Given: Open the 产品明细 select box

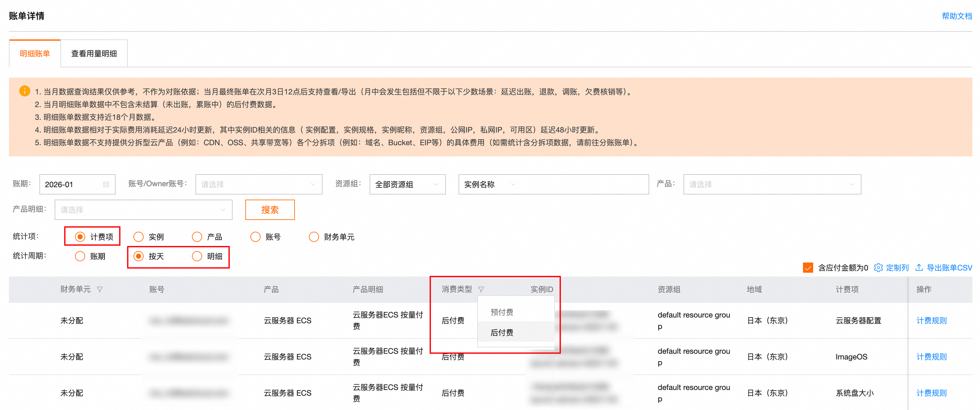Looking at the screenshot, I should tap(143, 210).
